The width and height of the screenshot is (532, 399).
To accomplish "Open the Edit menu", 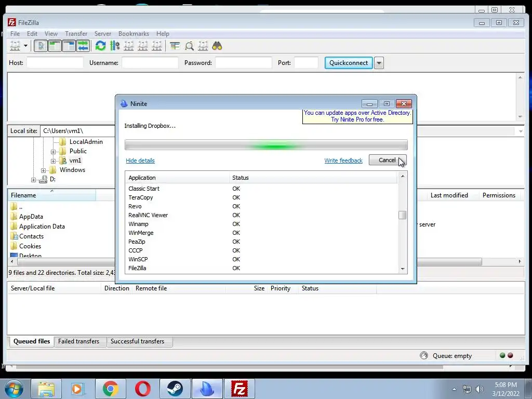I will point(32,34).
